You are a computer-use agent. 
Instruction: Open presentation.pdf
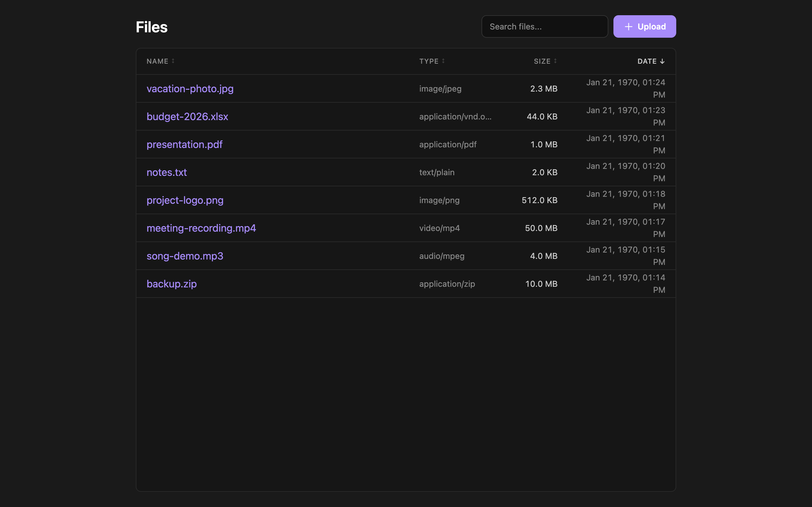184,144
